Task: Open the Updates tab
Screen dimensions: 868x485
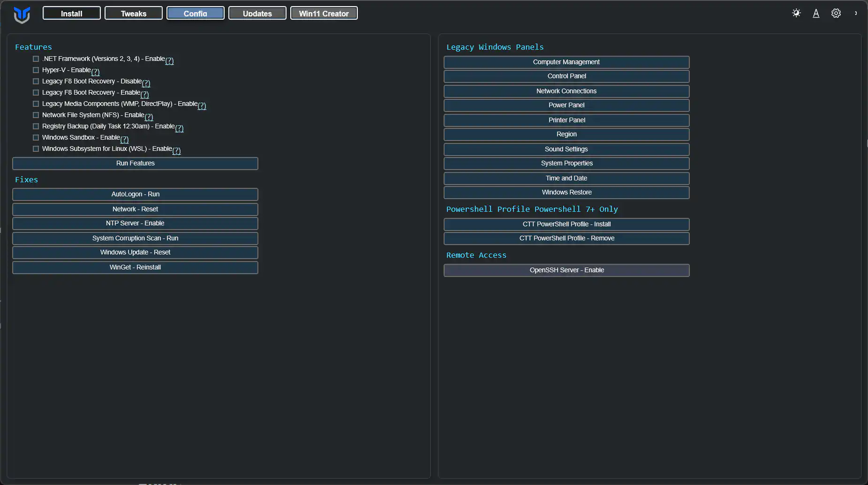Action: point(257,13)
